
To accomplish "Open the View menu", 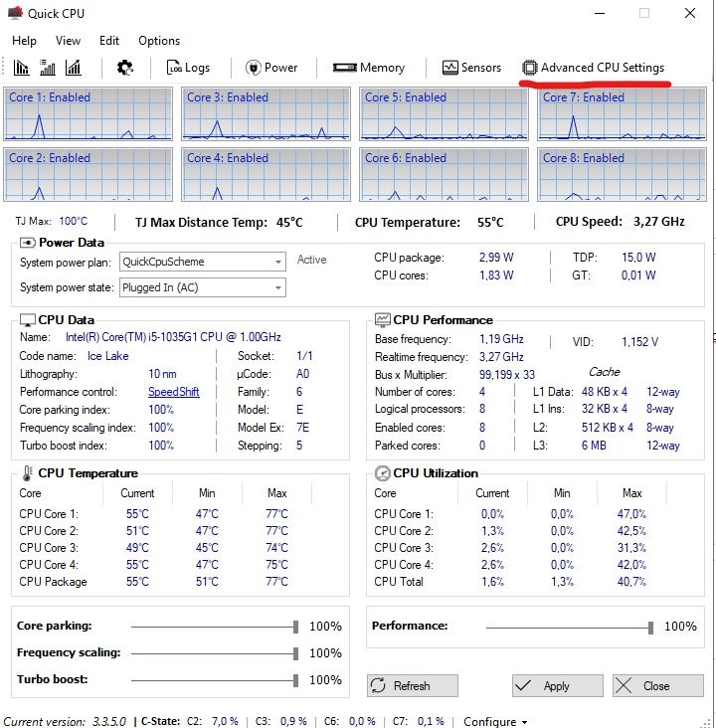I will [68, 41].
